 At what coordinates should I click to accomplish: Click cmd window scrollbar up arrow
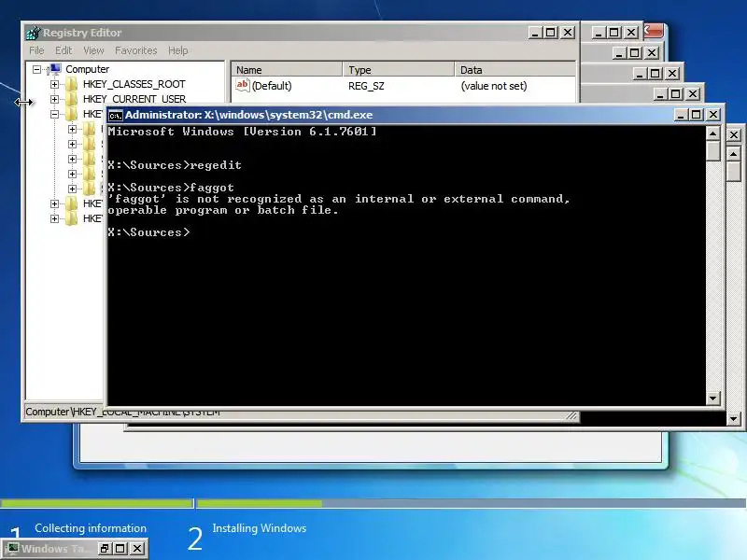pos(712,133)
